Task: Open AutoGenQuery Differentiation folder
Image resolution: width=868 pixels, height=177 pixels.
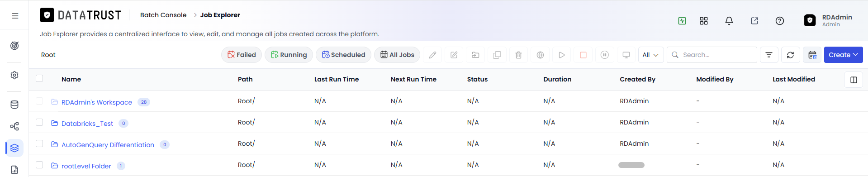Action: click(x=108, y=145)
